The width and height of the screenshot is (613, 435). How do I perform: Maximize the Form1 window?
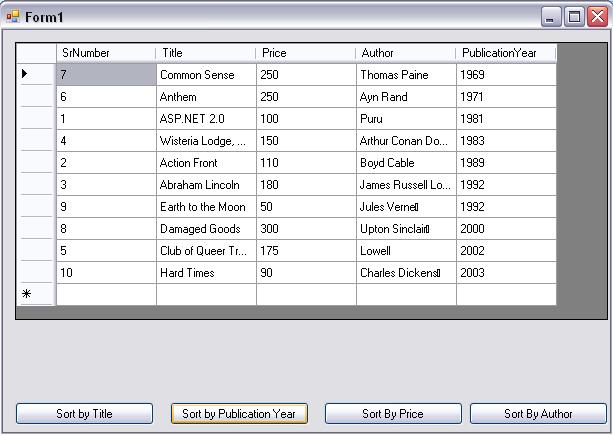point(574,17)
